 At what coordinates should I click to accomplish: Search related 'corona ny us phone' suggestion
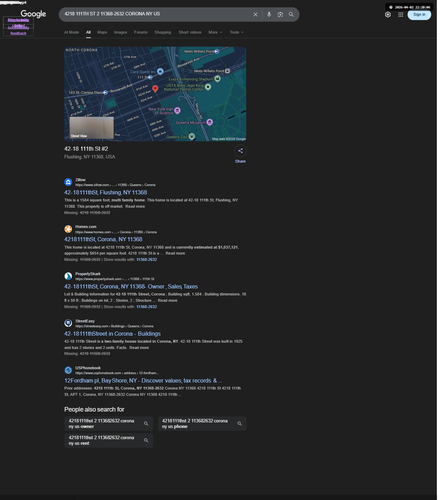(x=202, y=424)
